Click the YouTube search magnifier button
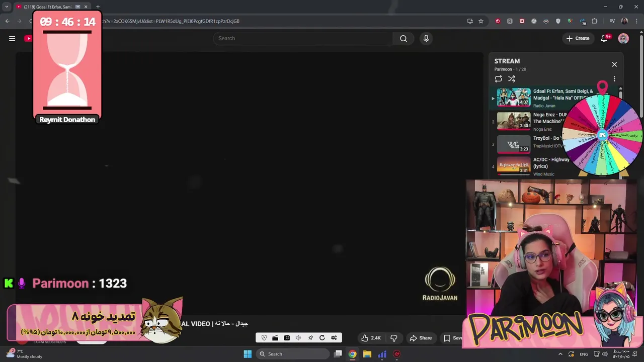The height and width of the screenshot is (362, 644). [x=404, y=38]
